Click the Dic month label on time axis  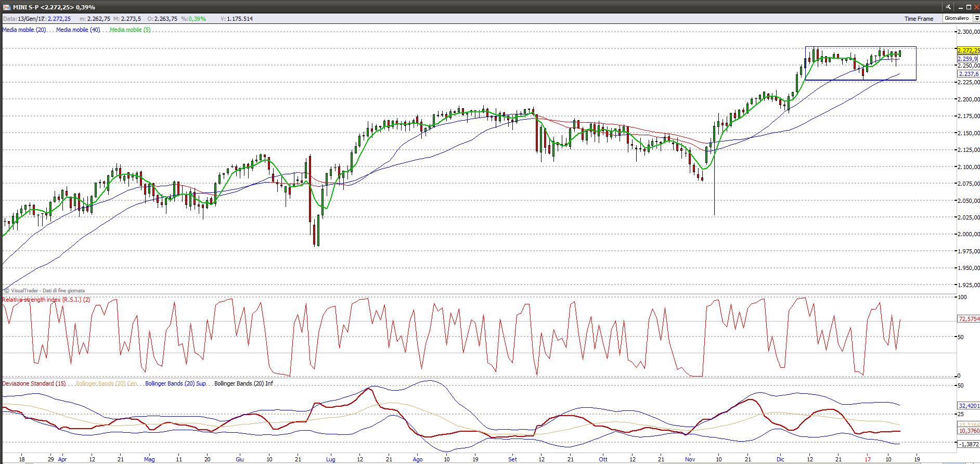click(780, 459)
